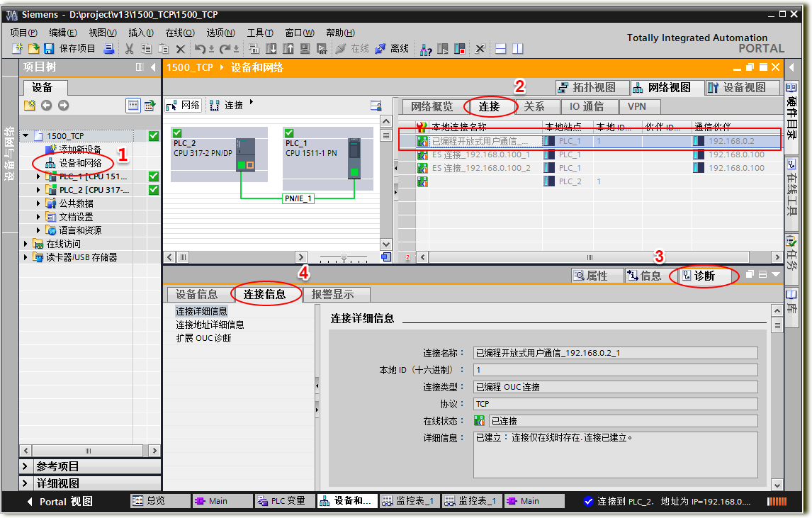Image resolution: width=812 pixels, height=518 pixels.
Task: Click the 连接名称 field
Action: 615,354
